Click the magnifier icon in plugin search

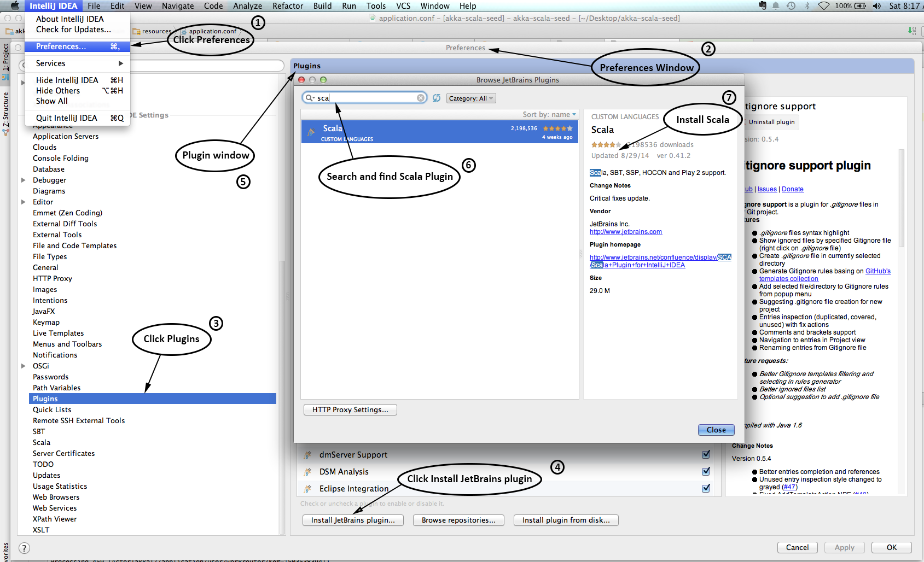[310, 98]
